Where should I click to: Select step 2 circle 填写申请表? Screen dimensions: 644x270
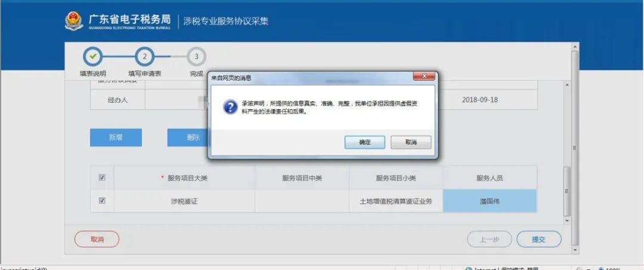click(144, 56)
